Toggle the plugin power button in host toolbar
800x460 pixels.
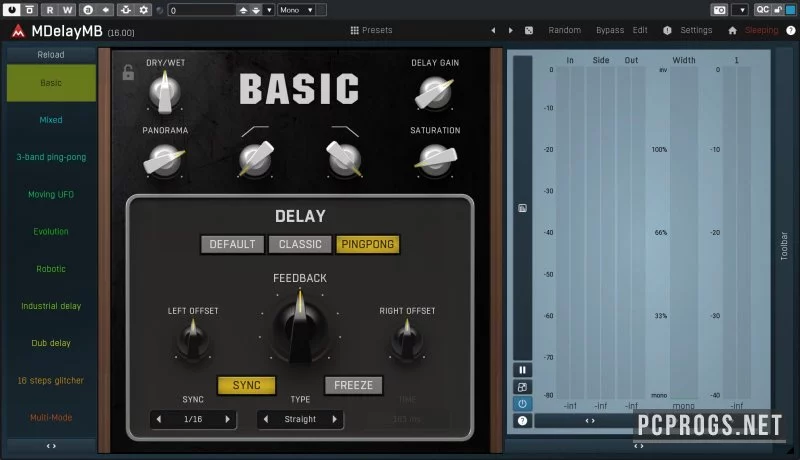pos(12,9)
